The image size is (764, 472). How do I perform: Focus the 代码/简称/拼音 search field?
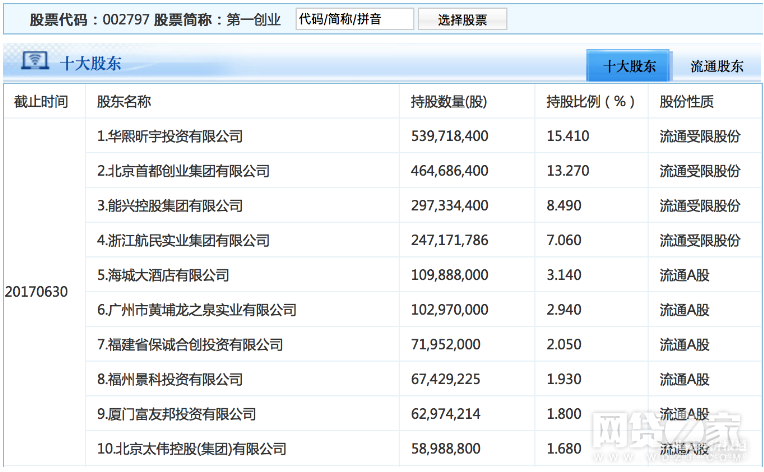coord(354,19)
